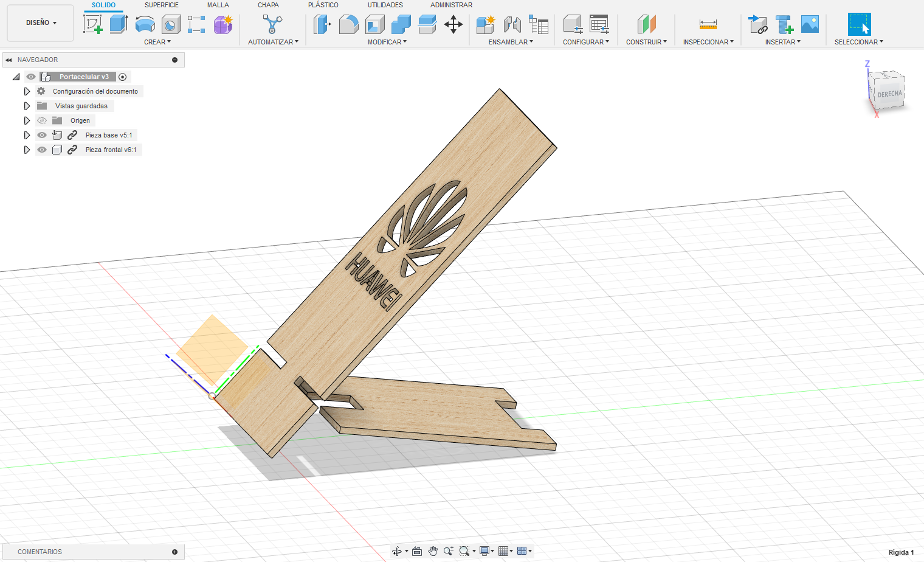This screenshot has height=562, width=924.
Task: Switch to the SUPERFICIE tab
Action: tap(162, 5)
